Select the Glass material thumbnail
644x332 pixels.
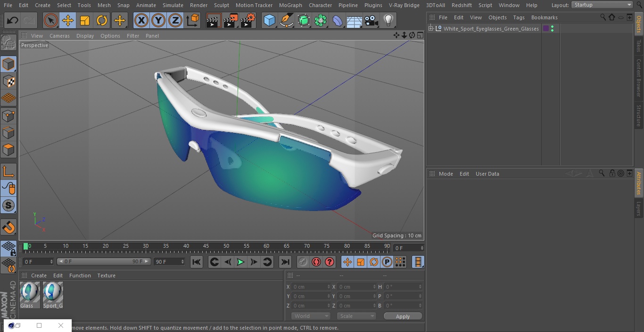click(x=30, y=295)
